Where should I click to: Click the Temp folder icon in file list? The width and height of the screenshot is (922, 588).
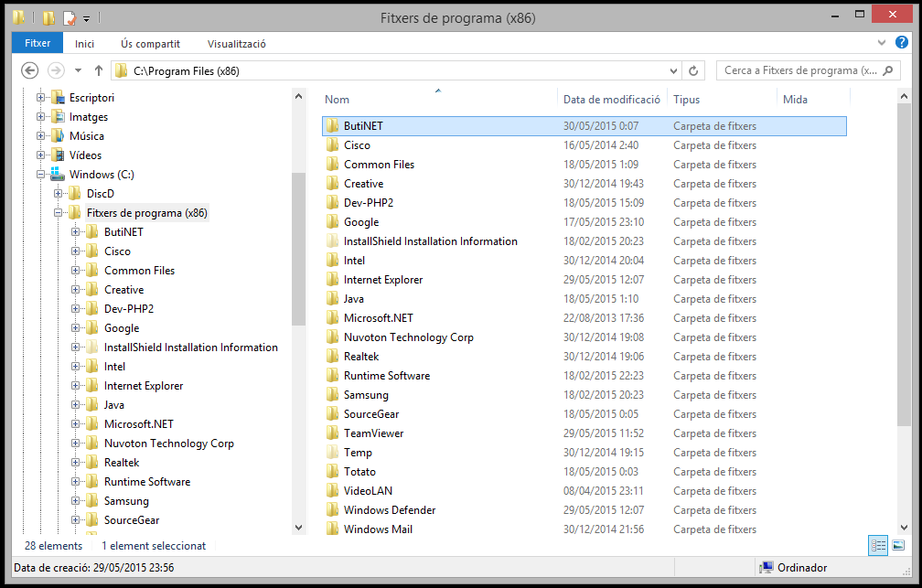333,452
